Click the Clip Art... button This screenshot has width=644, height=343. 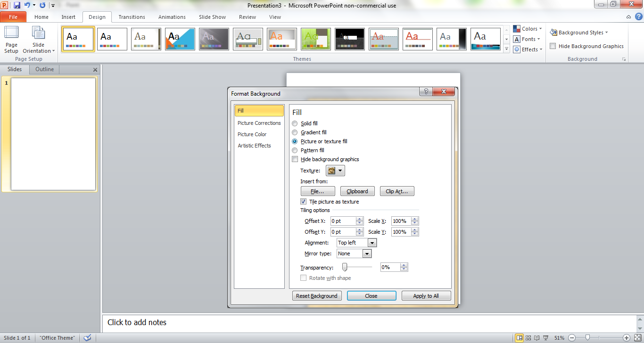point(397,191)
